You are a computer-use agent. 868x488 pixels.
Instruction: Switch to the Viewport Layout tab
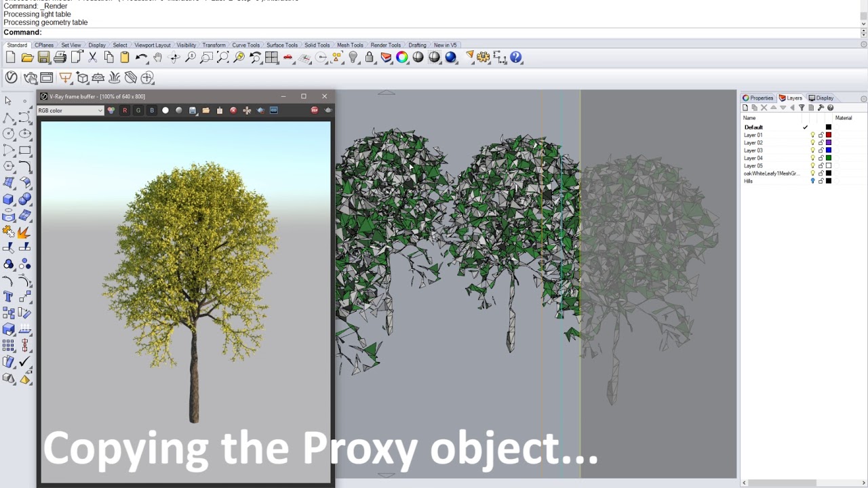pyautogui.click(x=153, y=45)
